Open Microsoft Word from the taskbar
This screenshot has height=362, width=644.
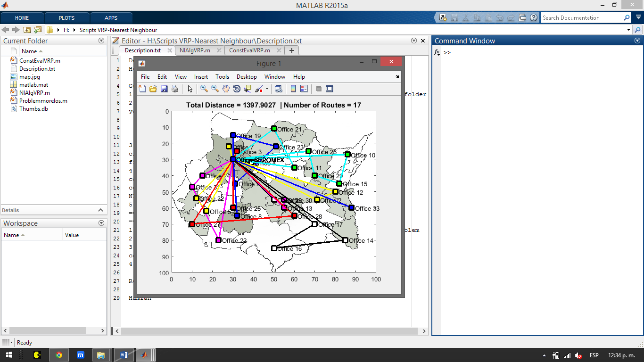tap(124, 355)
